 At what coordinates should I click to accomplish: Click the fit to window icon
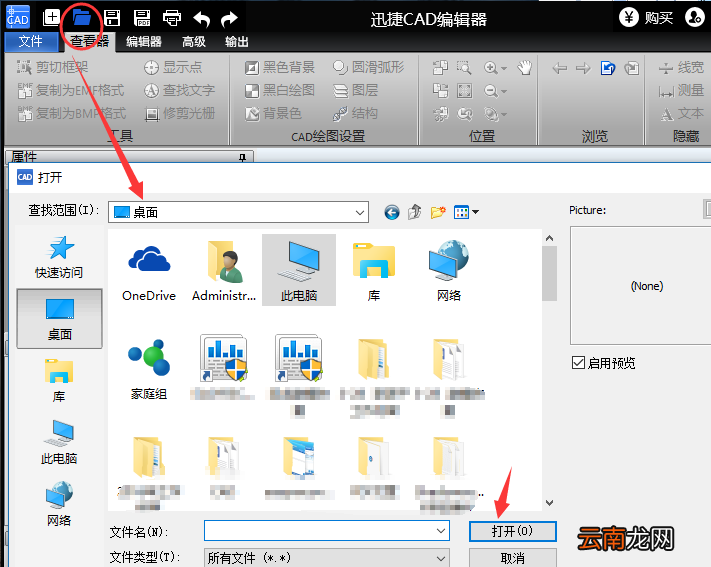coord(464,90)
